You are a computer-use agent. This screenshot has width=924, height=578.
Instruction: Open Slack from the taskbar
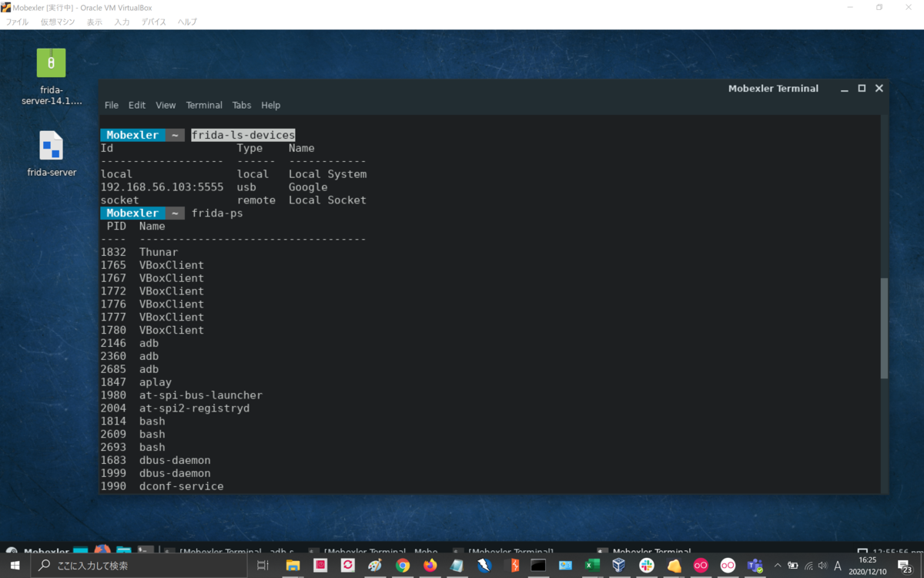pos(647,566)
